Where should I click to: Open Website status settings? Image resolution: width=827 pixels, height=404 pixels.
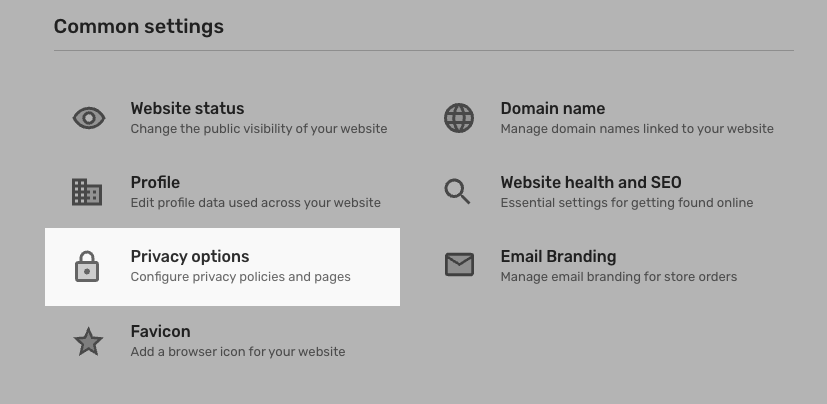(x=187, y=108)
